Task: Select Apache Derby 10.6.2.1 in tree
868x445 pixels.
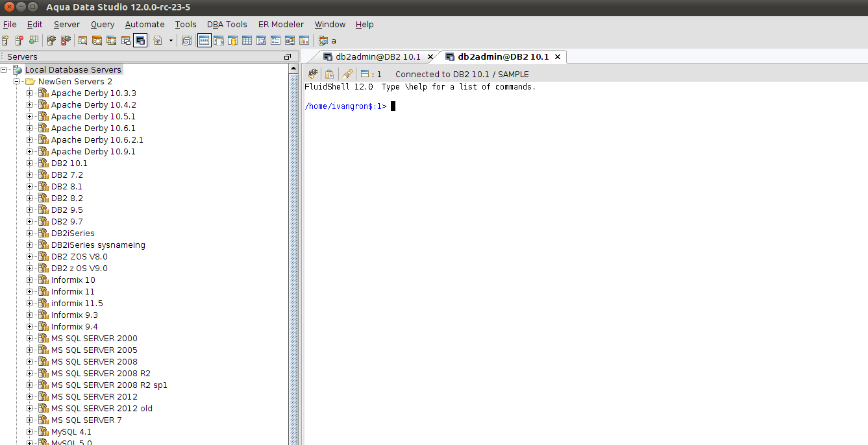Action: [x=97, y=139]
